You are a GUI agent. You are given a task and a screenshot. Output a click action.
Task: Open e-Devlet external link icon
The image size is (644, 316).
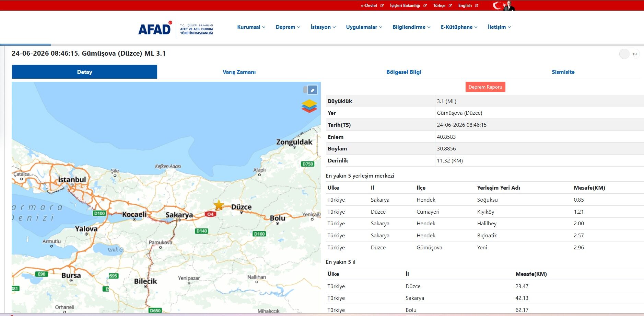pyautogui.click(x=382, y=5)
